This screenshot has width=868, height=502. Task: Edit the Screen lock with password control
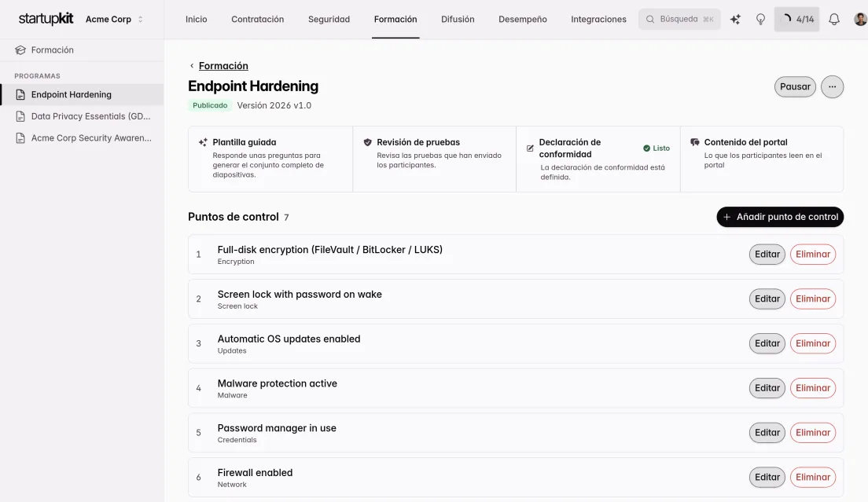click(x=767, y=299)
